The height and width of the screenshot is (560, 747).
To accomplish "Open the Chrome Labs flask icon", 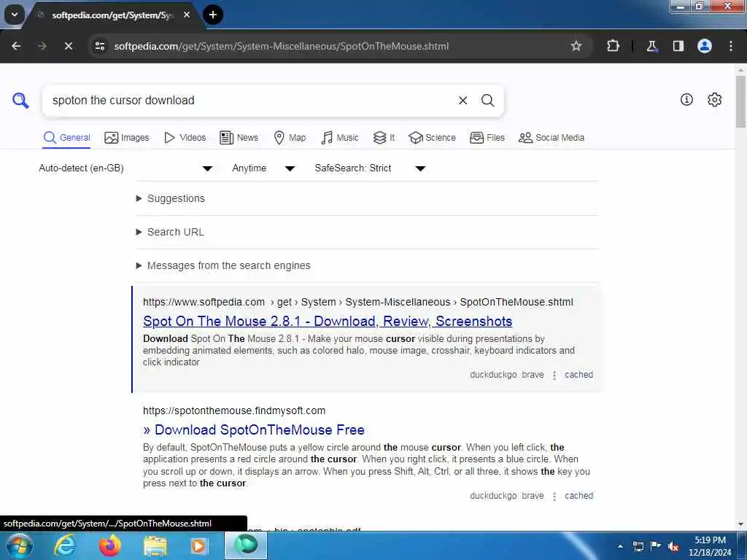I will 651,46.
